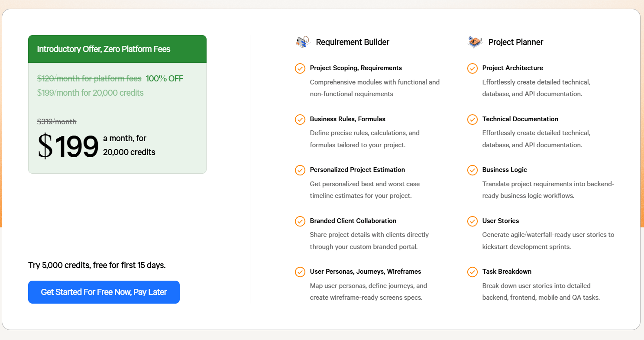This screenshot has height=340, width=644.
Task: Click the 100% OFF offer label
Action: coord(165,78)
